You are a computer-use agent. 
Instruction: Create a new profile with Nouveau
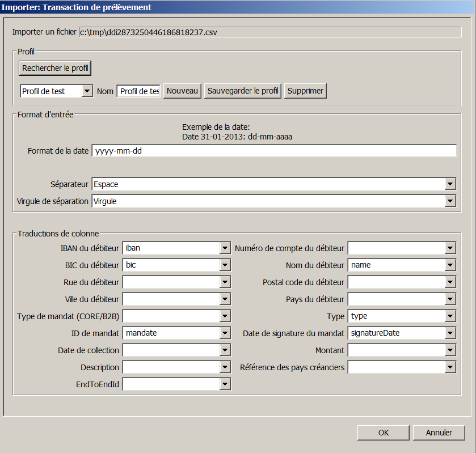click(182, 91)
